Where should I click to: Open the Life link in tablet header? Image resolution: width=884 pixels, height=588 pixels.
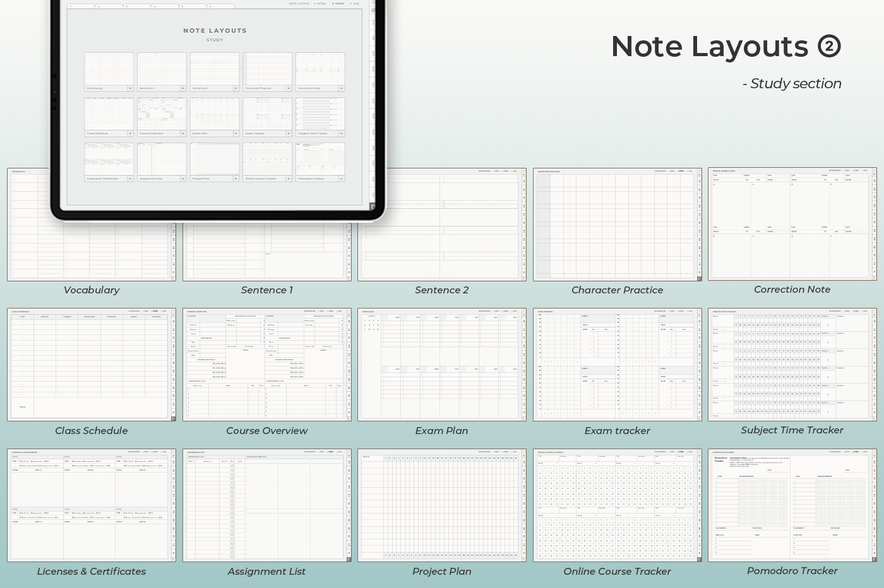356,4
